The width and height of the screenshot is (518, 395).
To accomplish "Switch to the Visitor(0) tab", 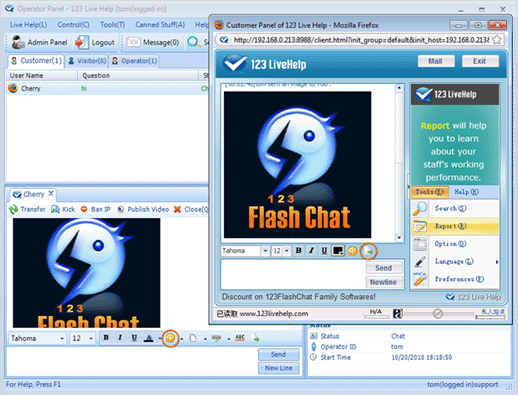I will pos(87,61).
